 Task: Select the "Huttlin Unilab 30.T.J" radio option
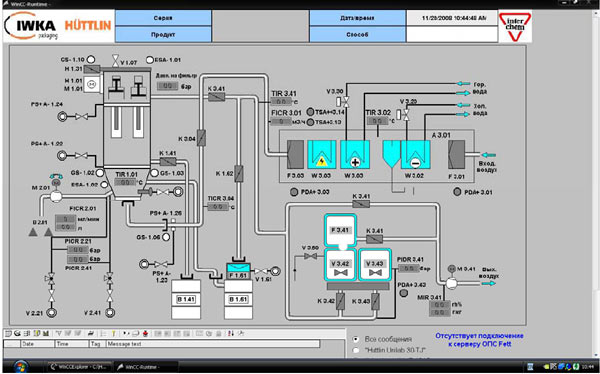point(356,350)
